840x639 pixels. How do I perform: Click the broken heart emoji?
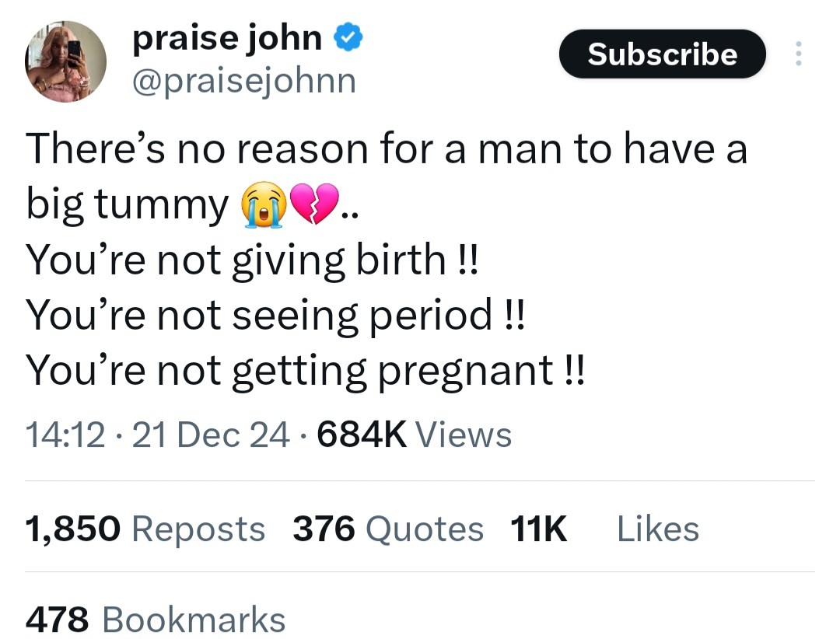(x=314, y=203)
